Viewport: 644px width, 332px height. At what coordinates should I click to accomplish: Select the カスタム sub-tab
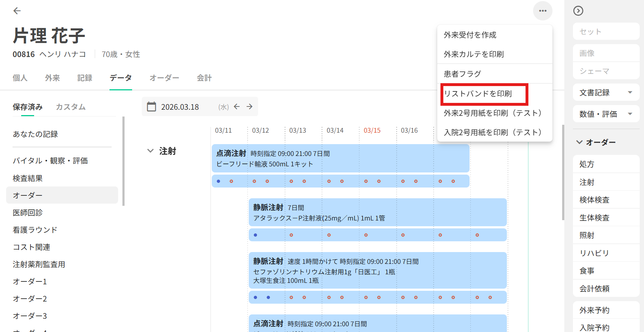pyautogui.click(x=71, y=107)
